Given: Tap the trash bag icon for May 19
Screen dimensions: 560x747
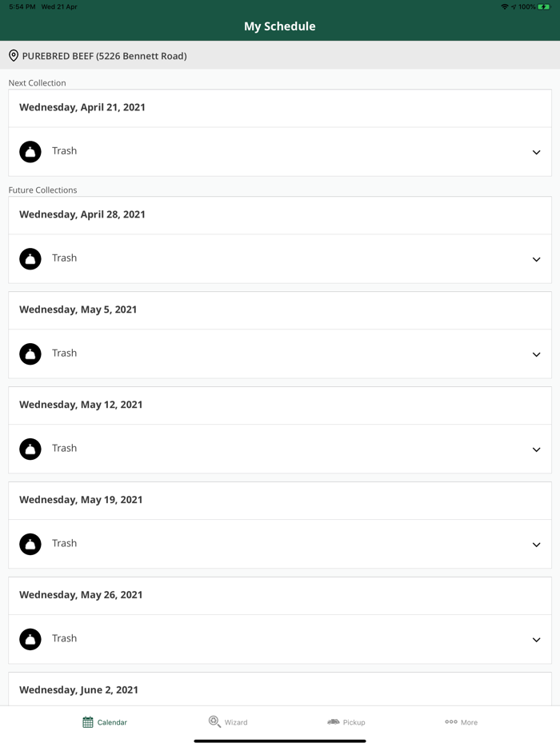Looking at the screenshot, I should tap(30, 544).
